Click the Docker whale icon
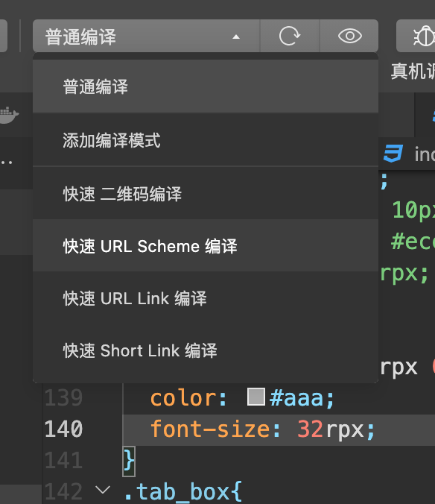435x504 pixels. 9,115
